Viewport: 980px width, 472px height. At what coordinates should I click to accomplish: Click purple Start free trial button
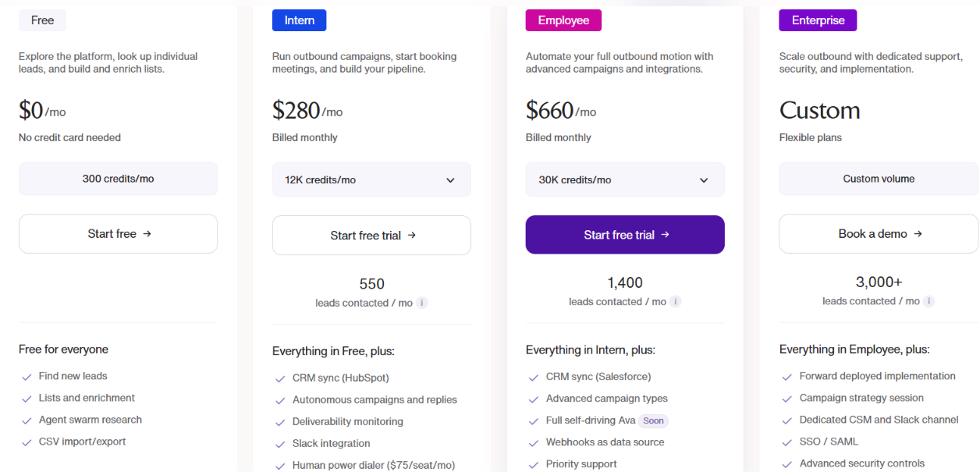click(625, 235)
